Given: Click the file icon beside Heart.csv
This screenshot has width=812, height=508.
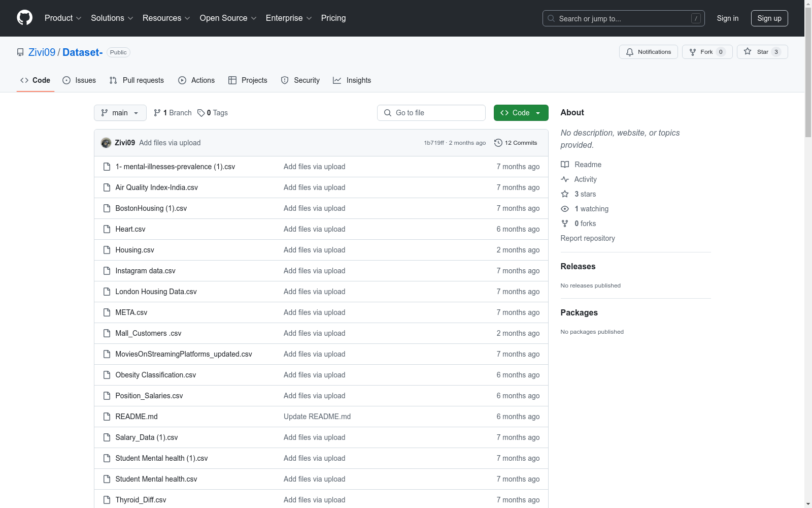Looking at the screenshot, I should [x=107, y=229].
